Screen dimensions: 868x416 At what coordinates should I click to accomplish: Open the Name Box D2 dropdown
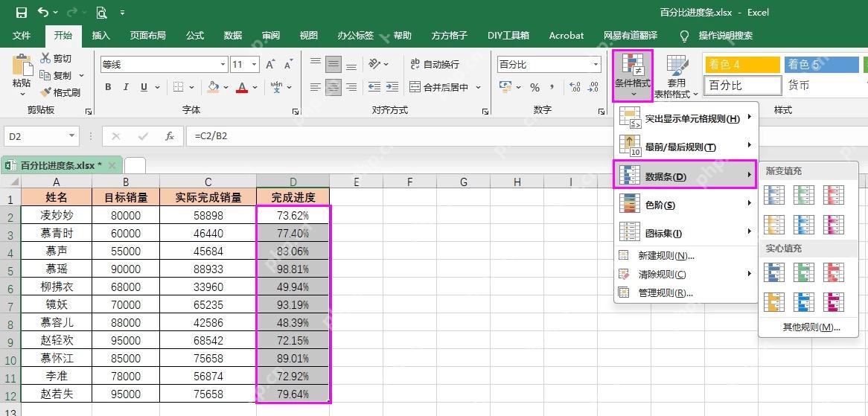(x=72, y=136)
